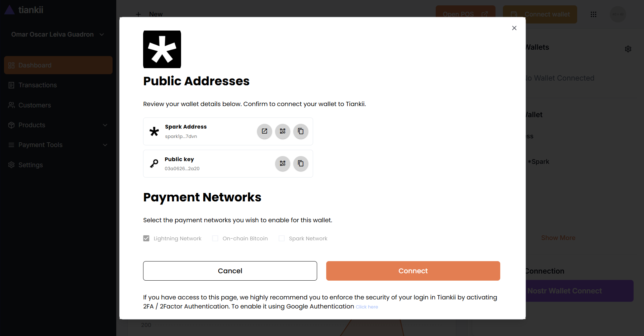
Task: Toggle the Lightning Network checkbox
Action: click(x=146, y=238)
